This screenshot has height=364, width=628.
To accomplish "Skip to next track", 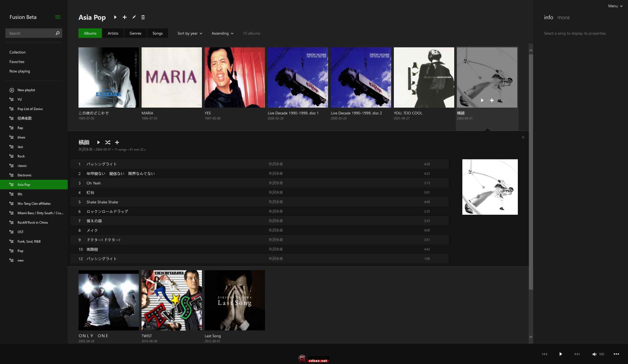I will [x=577, y=354].
